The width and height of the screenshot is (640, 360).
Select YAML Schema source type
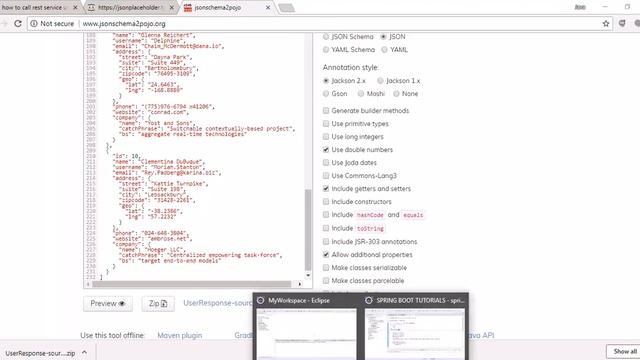point(326,50)
